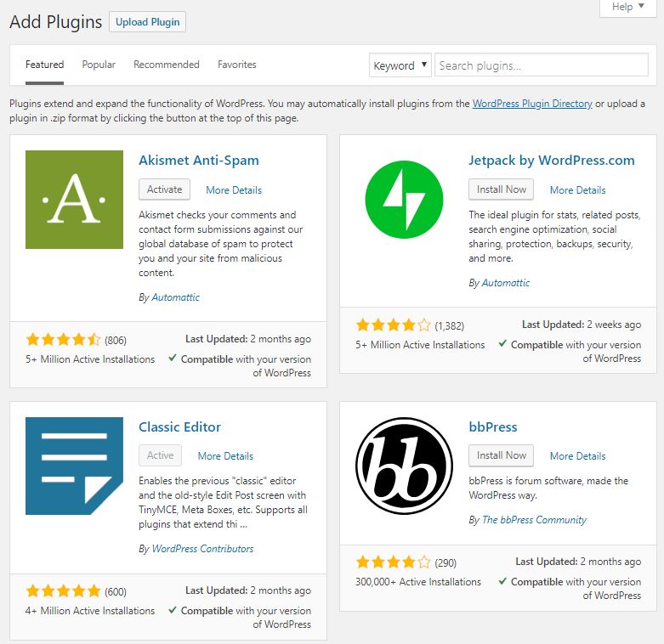Image resolution: width=664 pixels, height=644 pixels.
Task: Select the Featured tab
Action: click(x=44, y=65)
